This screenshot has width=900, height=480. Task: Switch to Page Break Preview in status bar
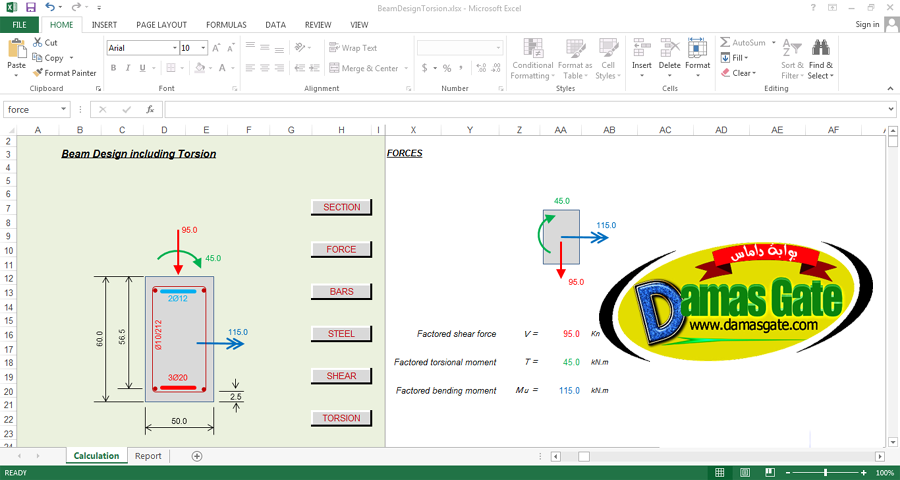[x=769, y=473]
